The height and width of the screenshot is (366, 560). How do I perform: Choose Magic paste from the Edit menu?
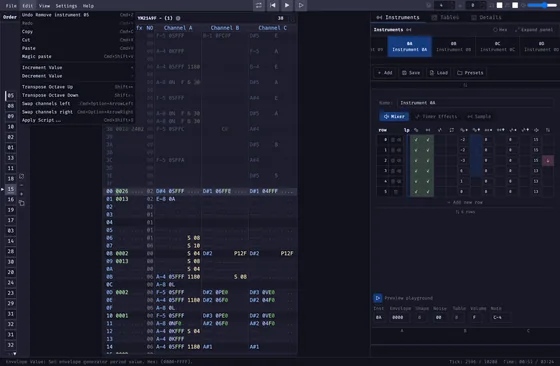click(78, 56)
